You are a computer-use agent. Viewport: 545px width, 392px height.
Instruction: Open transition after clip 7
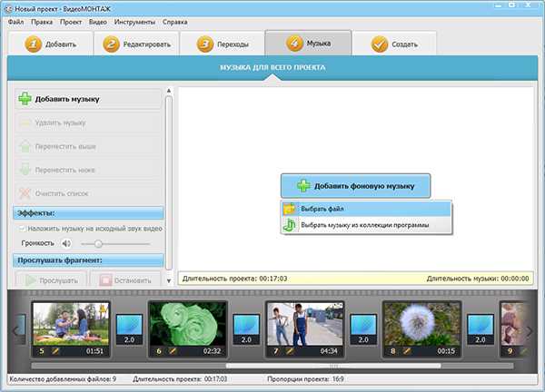tap(363, 329)
